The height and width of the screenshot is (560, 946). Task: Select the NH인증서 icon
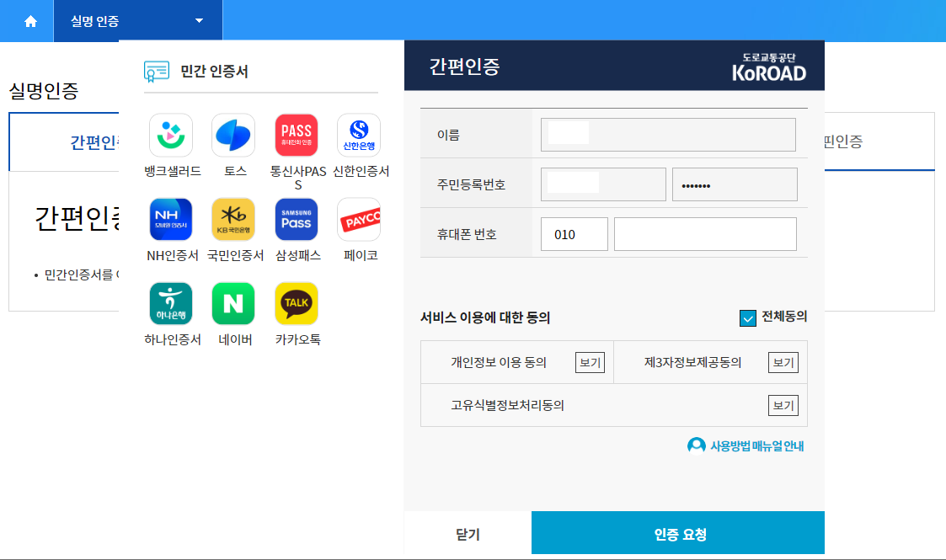pyautogui.click(x=171, y=220)
